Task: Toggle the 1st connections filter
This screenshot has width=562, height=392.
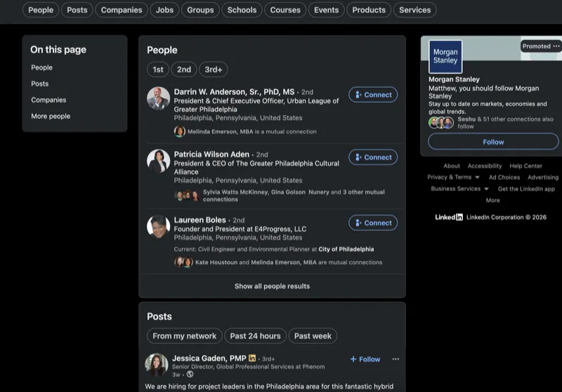Action: point(158,70)
